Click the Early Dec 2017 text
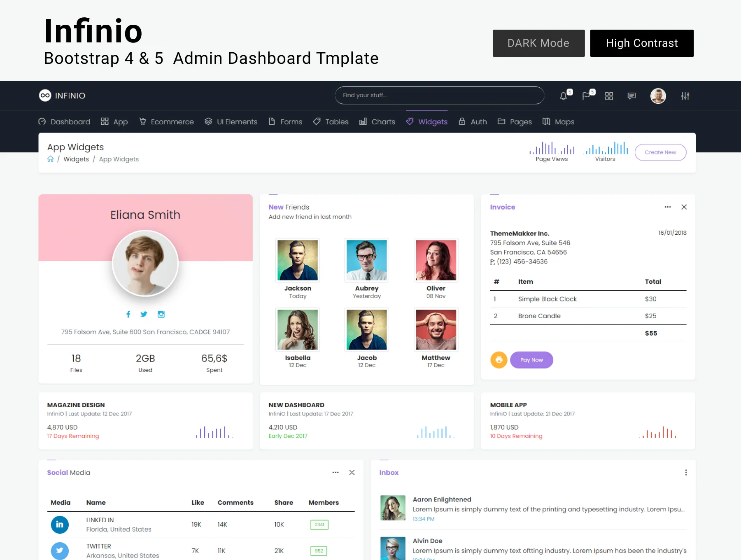This screenshot has width=741, height=560. click(288, 436)
